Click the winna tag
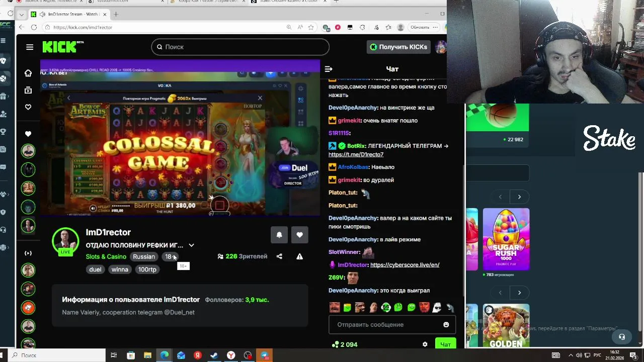This screenshot has width=644, height=362. tap(120, 269)
